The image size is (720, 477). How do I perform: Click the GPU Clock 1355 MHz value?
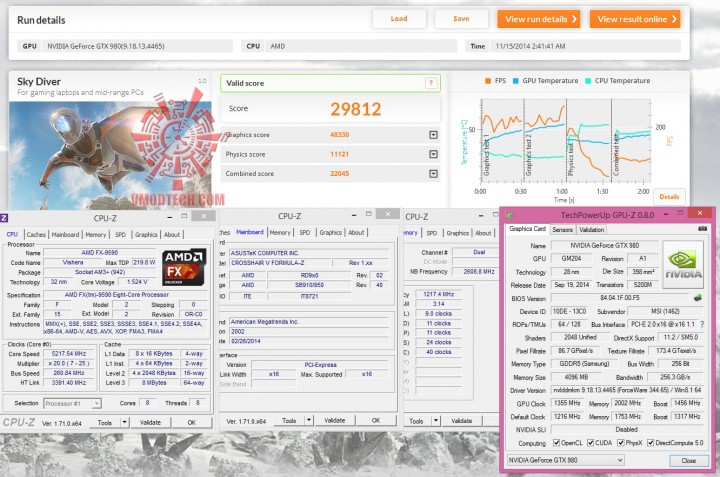click(x=567, y=403)
